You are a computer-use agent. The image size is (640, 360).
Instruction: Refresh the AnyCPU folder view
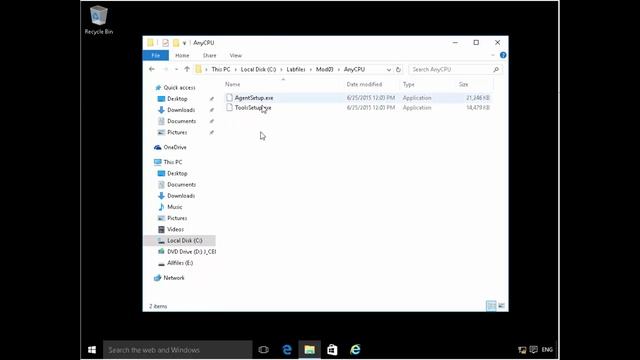click(x=398, y=70)
